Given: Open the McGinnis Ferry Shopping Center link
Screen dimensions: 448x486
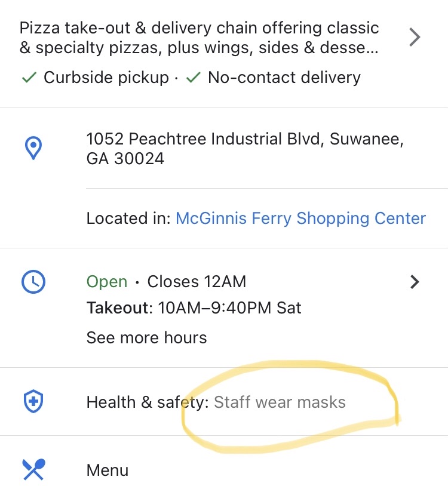Looking at the screenshot, I should [300, 218].
